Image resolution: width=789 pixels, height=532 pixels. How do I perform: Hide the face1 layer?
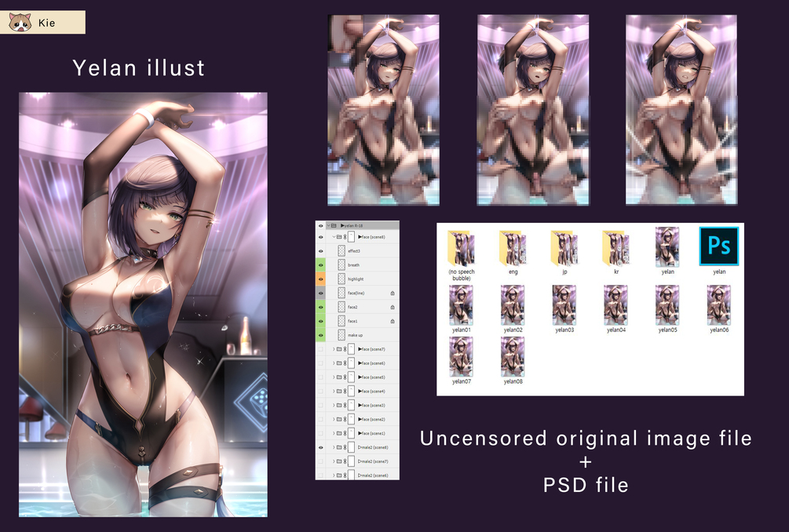[320, 321]
